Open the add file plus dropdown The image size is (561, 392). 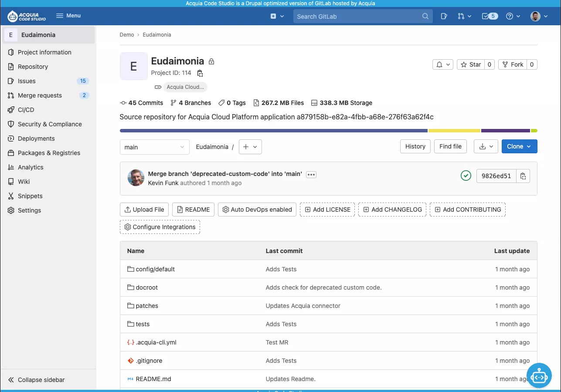click(x=250, y=147)
